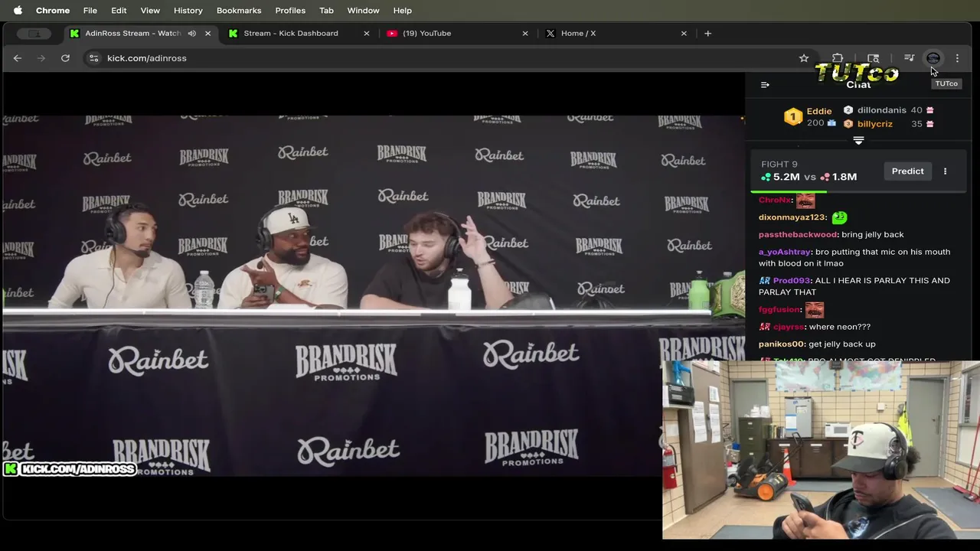Open the tab search button
This screenshot has width=980, height=551.
coord(34,34)
